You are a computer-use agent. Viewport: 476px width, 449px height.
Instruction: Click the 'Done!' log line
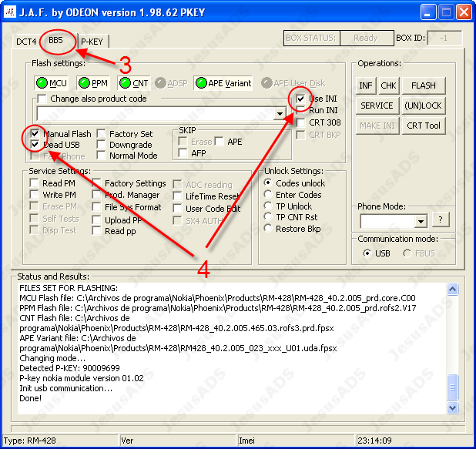(30, 398)
